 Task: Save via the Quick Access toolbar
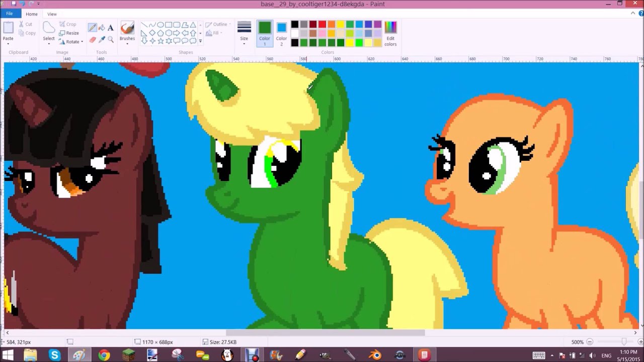(14, 4)
